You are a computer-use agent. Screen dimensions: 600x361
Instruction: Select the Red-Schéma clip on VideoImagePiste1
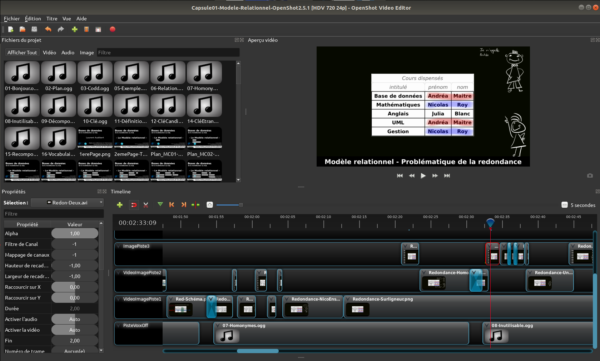(x=186, y=306)
